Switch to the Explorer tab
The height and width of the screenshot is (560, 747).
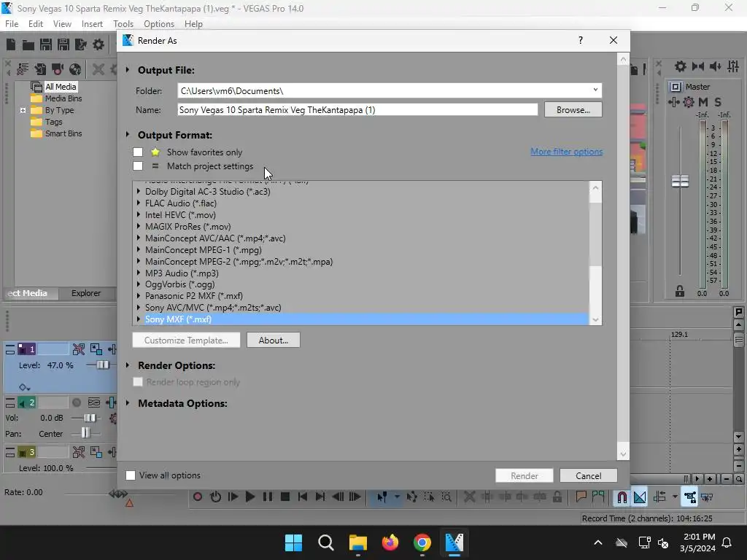[x=86, y=293]
